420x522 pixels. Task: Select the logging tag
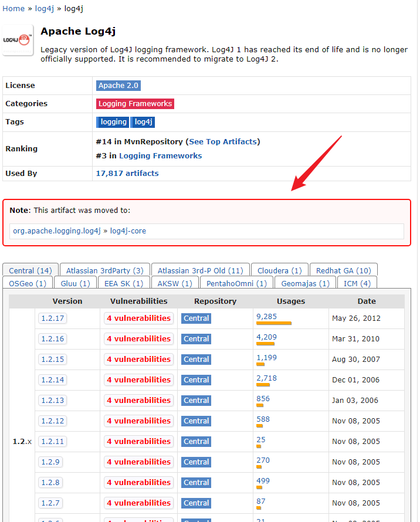tap(113, 122)
